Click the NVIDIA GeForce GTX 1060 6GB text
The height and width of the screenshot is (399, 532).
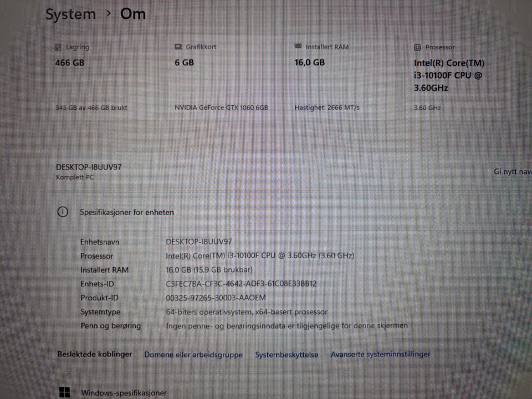(221, 108)
